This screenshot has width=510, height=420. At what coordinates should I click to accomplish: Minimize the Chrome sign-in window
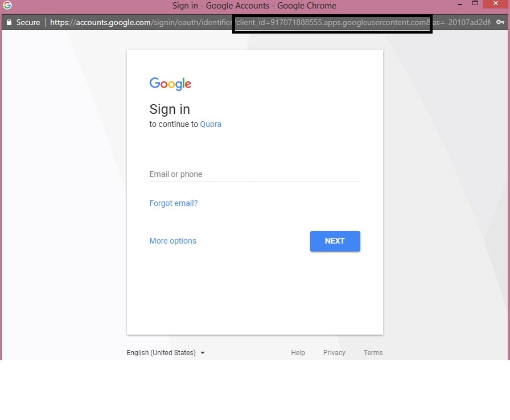click(x=460, y=5)
